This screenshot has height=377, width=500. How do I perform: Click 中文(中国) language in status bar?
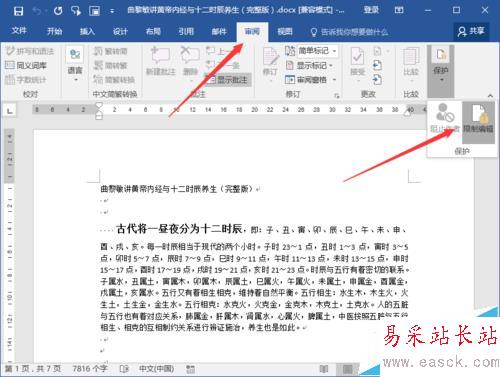[157, 369]
